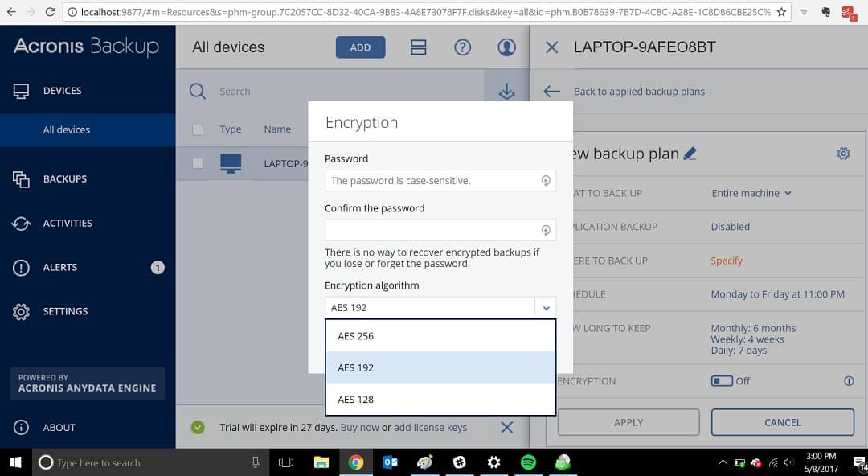Screen dimensions: 868x476
Task: Click the APPLY button
Action: [x=628, y=422]
